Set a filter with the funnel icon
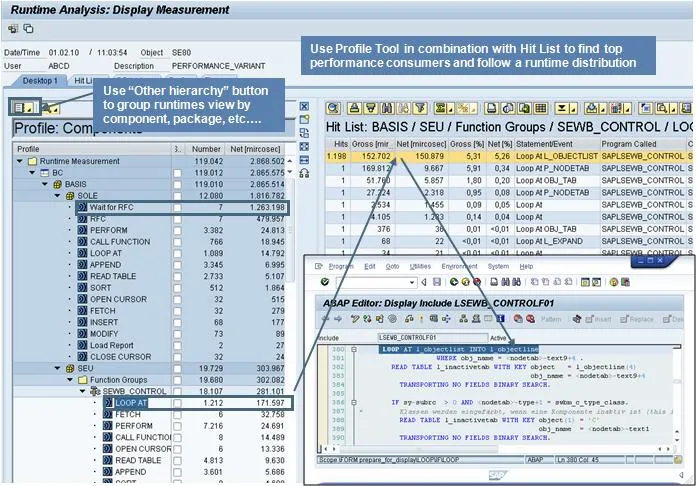The height and width of the screenshot is (486, 696). tap(420, 108)
